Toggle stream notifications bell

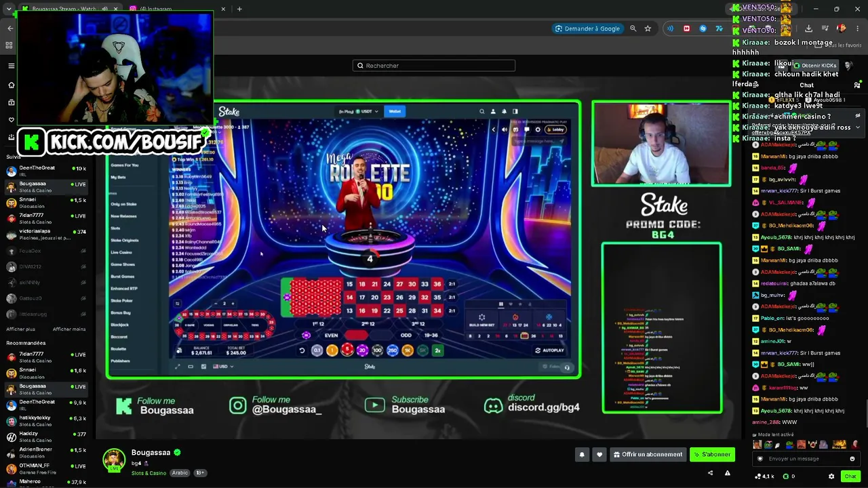582,455
